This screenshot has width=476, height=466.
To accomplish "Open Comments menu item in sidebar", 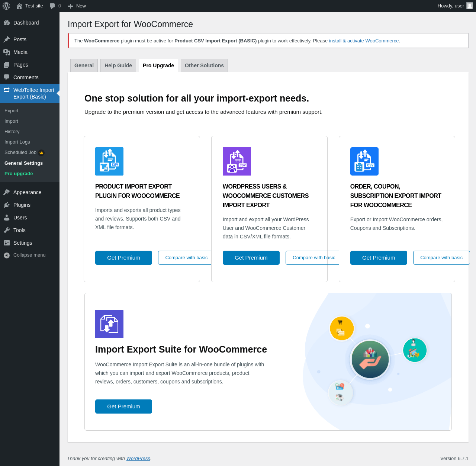I will (30, 77).
